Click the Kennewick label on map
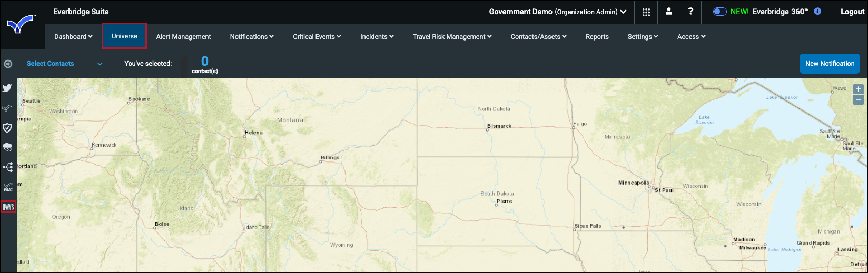Viewport: 868px width, 273px height. pos(104,145)
